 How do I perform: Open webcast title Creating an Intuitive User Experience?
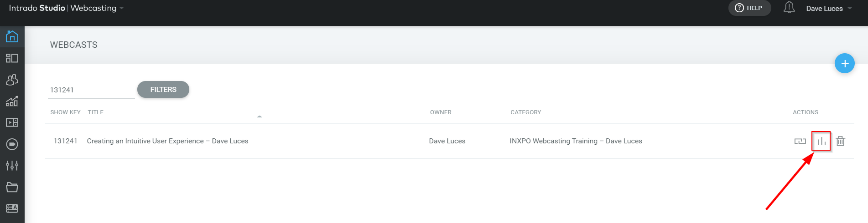click(167, 141)
